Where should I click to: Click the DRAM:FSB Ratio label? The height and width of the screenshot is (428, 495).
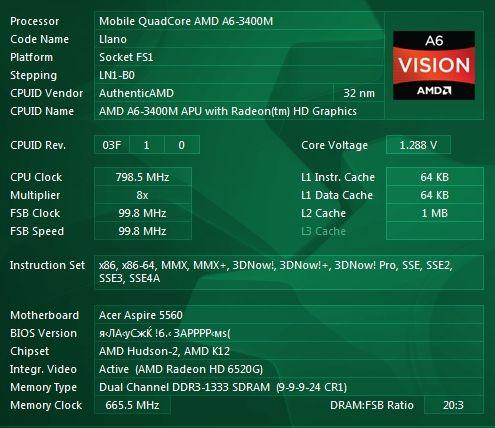point(372,405)
